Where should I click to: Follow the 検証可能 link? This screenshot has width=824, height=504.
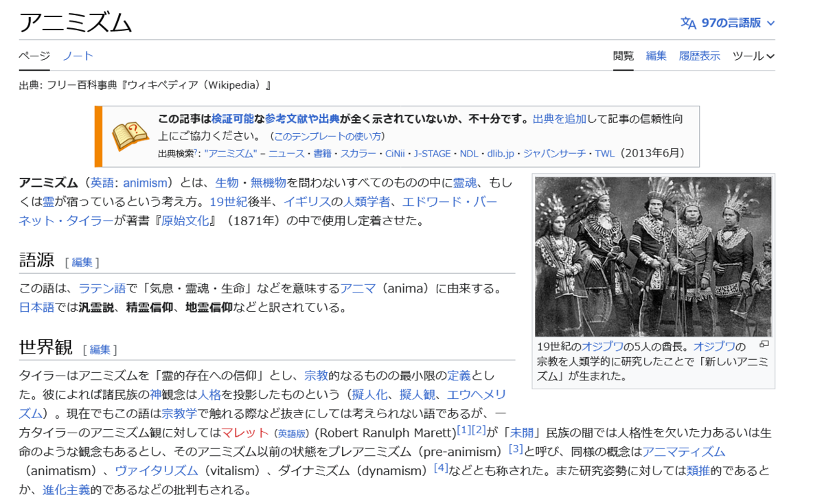(x=233, y=119)
